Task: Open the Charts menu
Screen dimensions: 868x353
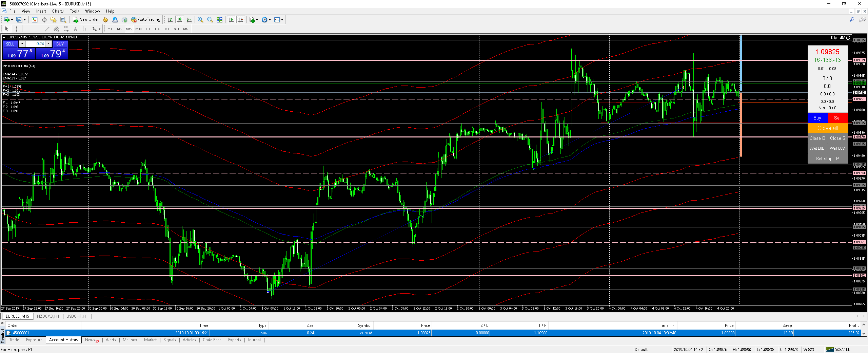Action: click(x=58, y=11)
